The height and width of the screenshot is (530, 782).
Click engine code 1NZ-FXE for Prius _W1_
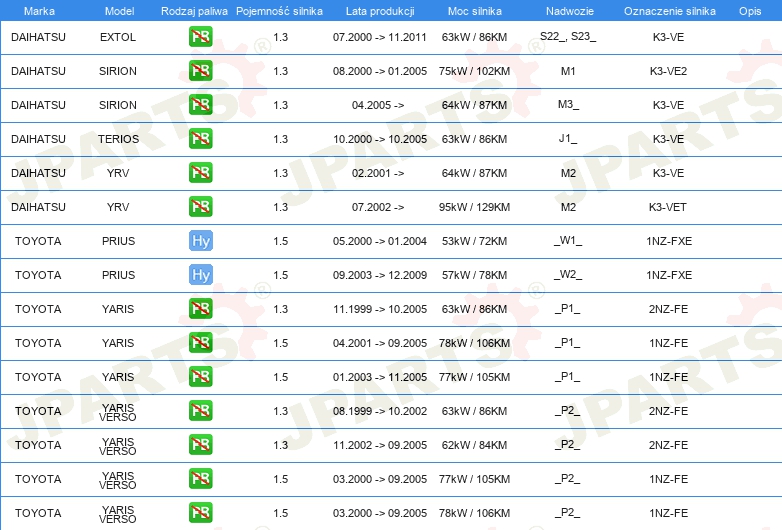[x=669, y=241]
